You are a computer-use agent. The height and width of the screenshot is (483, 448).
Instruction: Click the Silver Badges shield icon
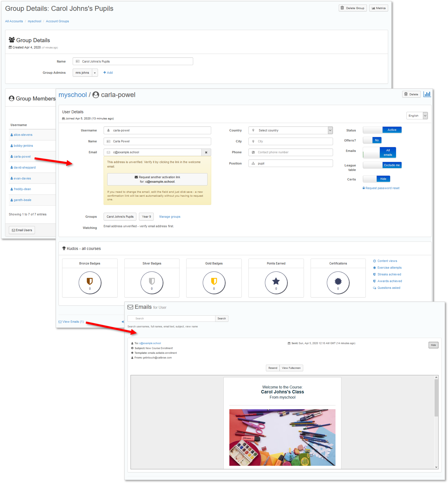(x=152, y=281)
